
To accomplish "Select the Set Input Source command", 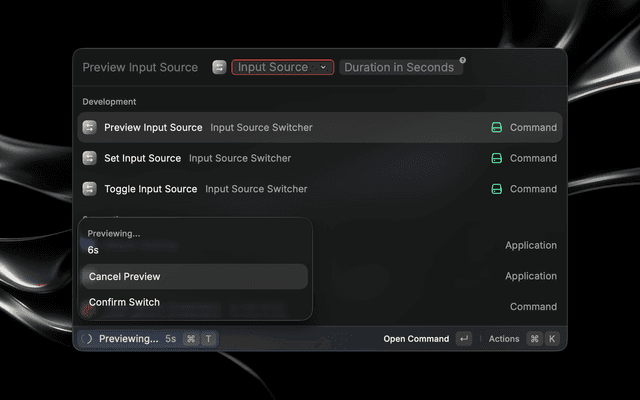I will tap(143, 158).
